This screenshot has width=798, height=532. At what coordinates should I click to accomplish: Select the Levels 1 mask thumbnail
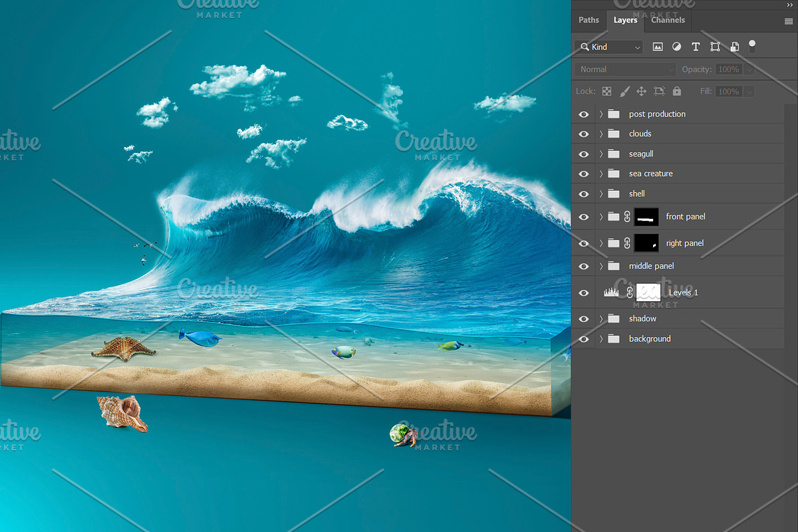coord(648,292)
